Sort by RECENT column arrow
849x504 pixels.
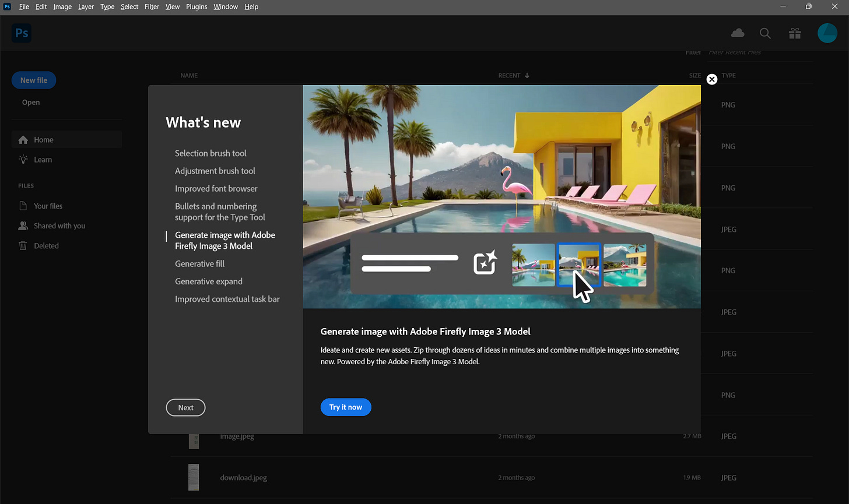pos(527,75)
